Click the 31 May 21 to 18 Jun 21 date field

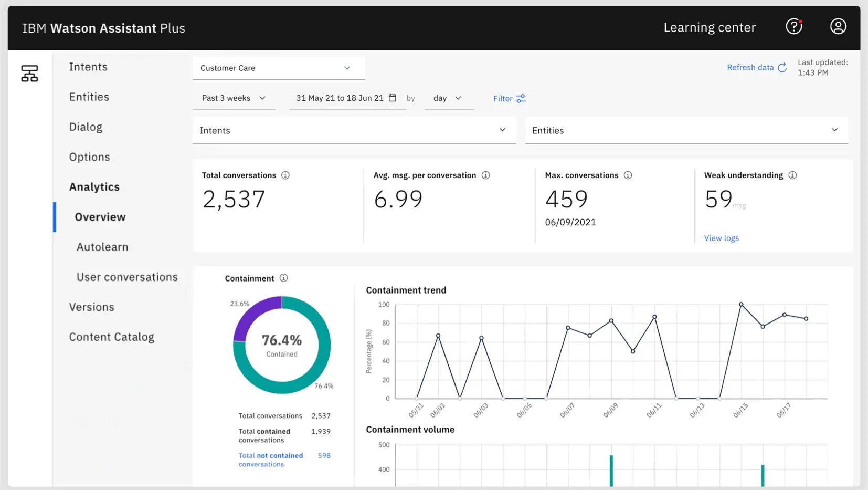347,98
